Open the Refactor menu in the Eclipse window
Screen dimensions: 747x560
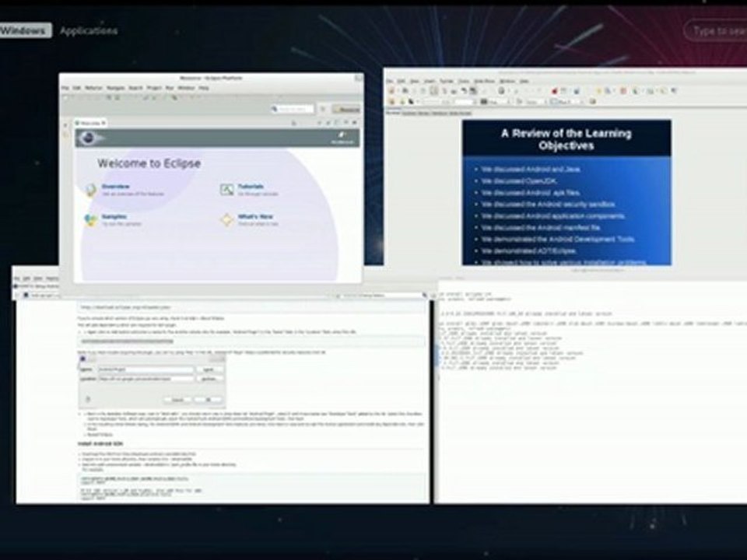(x=93, y=88)
